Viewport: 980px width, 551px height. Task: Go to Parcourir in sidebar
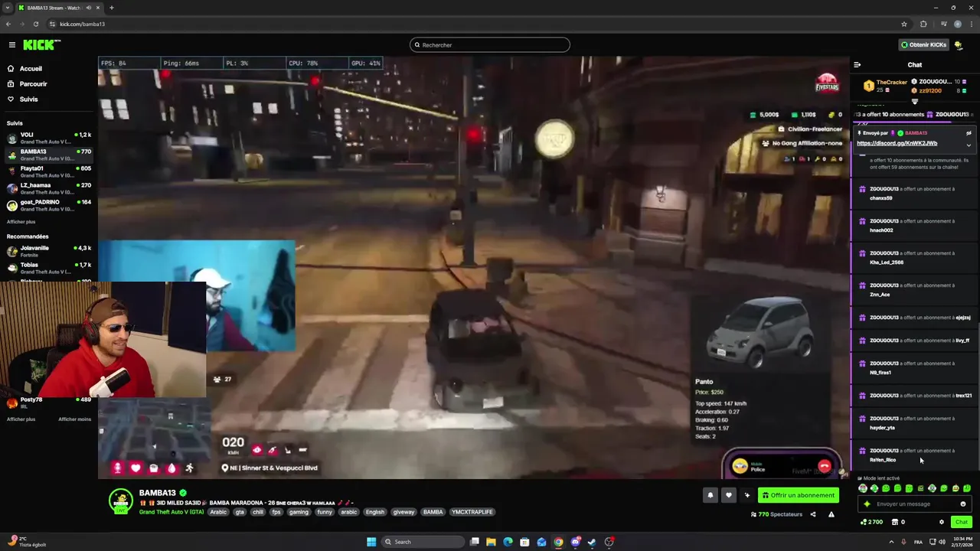coord(33,84)
